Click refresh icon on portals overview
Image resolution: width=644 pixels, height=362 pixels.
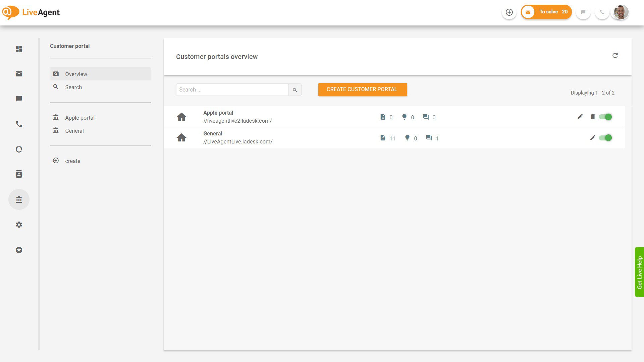[x=614, y=56]
